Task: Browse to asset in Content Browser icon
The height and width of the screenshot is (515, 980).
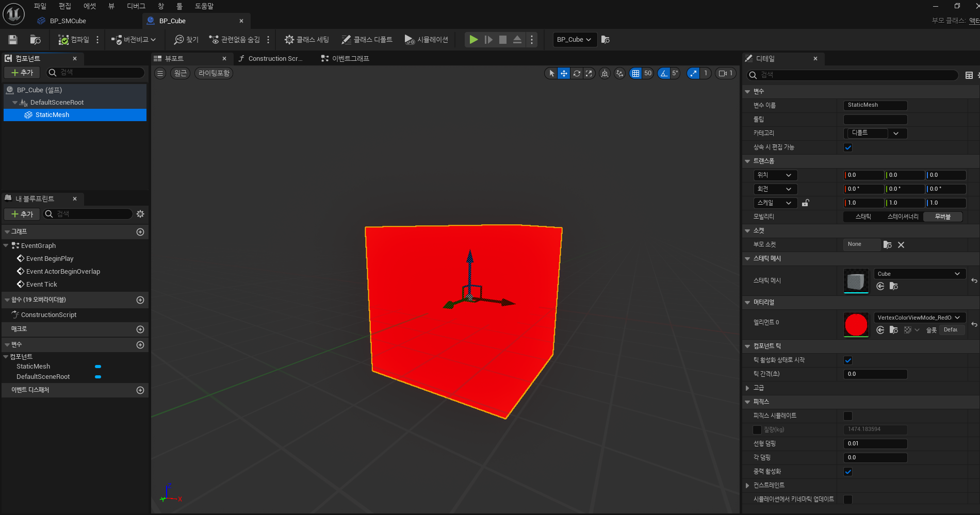Action: (36, 40)
